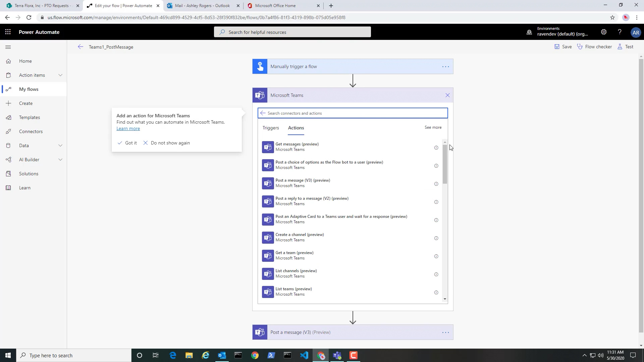Open the Windows Start menu
Screen dimensions: 644x362
(8, 355)
